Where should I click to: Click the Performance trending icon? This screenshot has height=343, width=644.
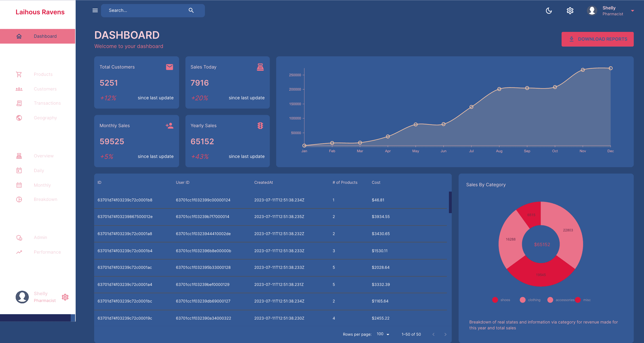click(19, 252)
